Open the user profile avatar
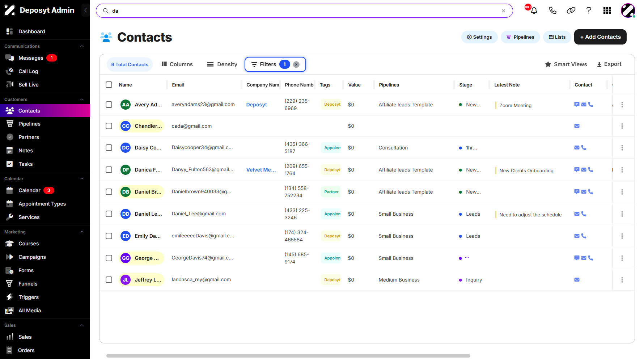Viewport: 644px width, 359px height. click(628, 10)
